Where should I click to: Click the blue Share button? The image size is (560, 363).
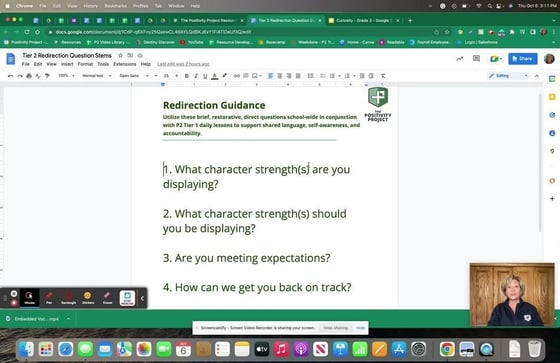[522, 59]
